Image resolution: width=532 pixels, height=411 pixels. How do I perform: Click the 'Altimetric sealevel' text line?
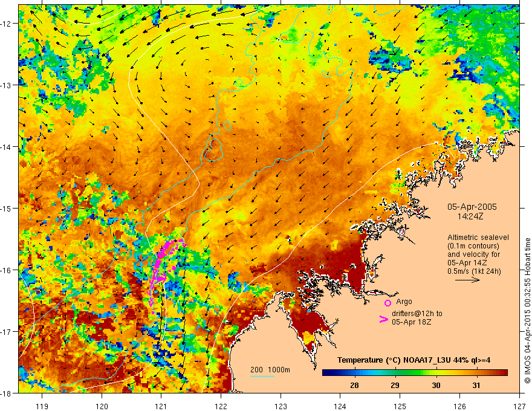click(478, 238)
